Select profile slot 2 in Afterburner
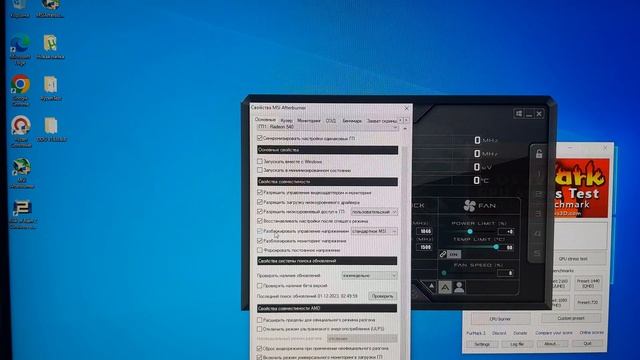This screenshot has height=360, width=640. coord(539,194)
